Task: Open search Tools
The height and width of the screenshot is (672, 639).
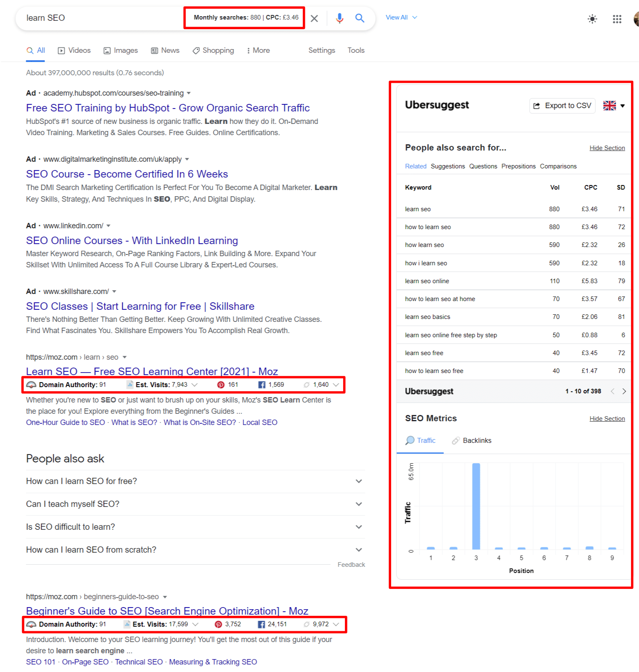Action: tap(356, 50)
